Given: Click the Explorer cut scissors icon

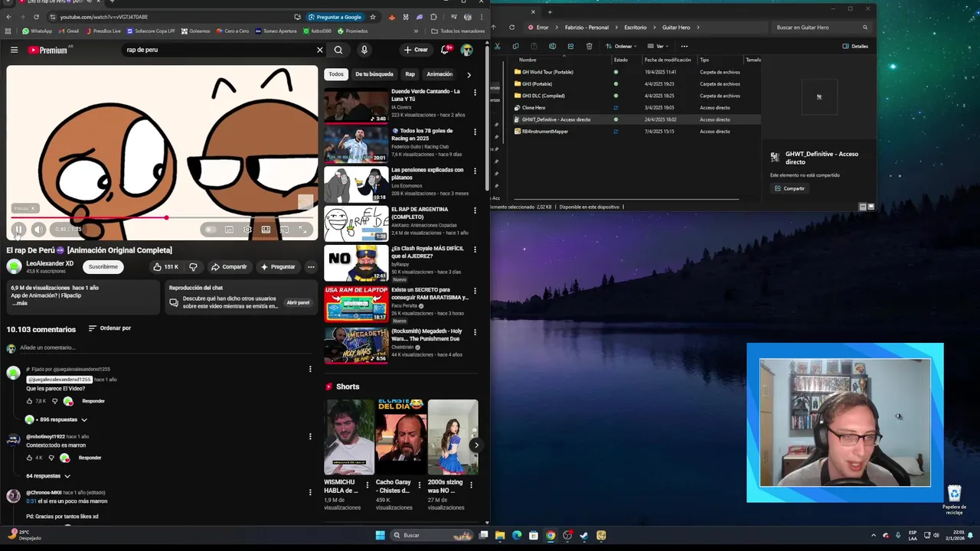Looking at the screenshot, I should 497,46.
